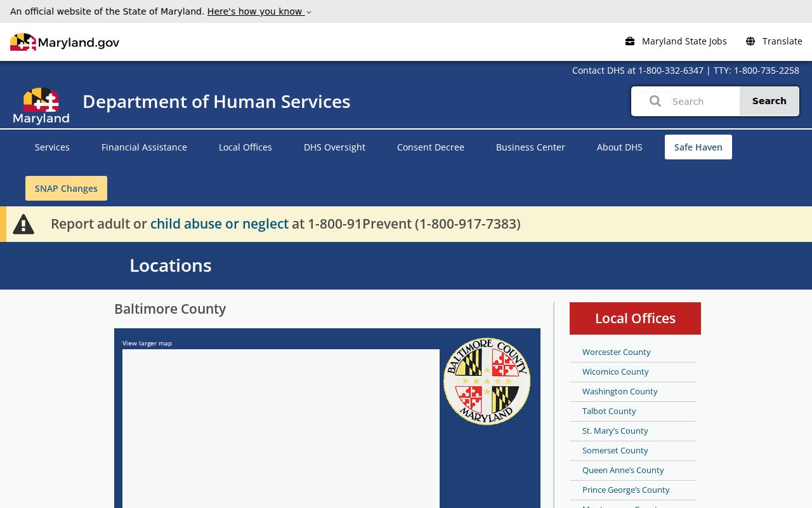Click the Baltimore County seal image
The image size is (812, 508).
pos(487,381)
